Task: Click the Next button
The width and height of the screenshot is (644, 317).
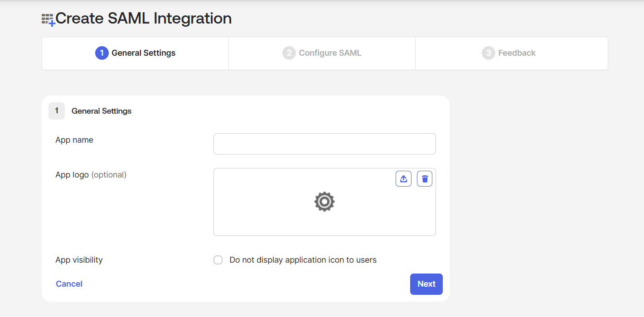Action: click(x=426, y=284)
